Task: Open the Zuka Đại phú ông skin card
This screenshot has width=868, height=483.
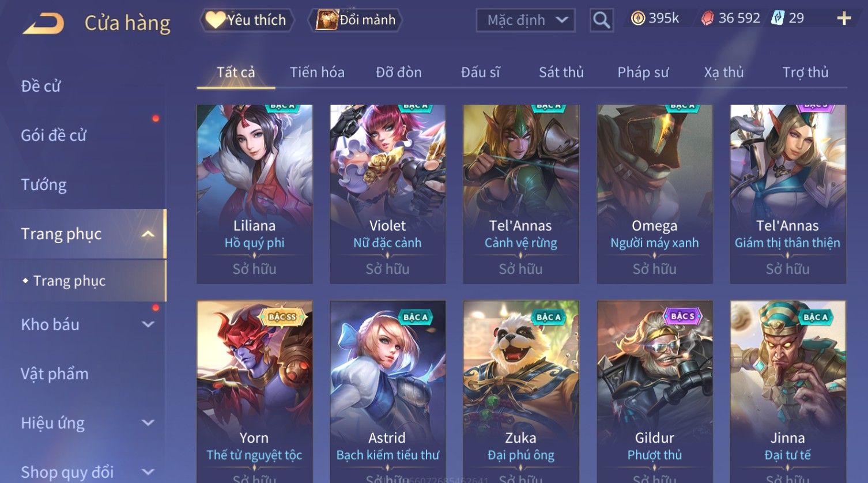Action: [520, 392]
